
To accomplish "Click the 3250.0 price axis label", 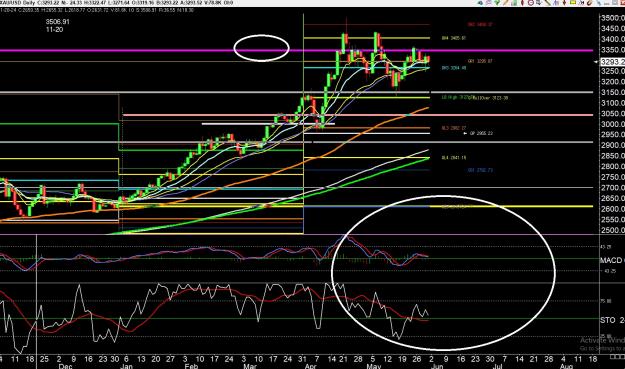I will click(x=613, y=71).
